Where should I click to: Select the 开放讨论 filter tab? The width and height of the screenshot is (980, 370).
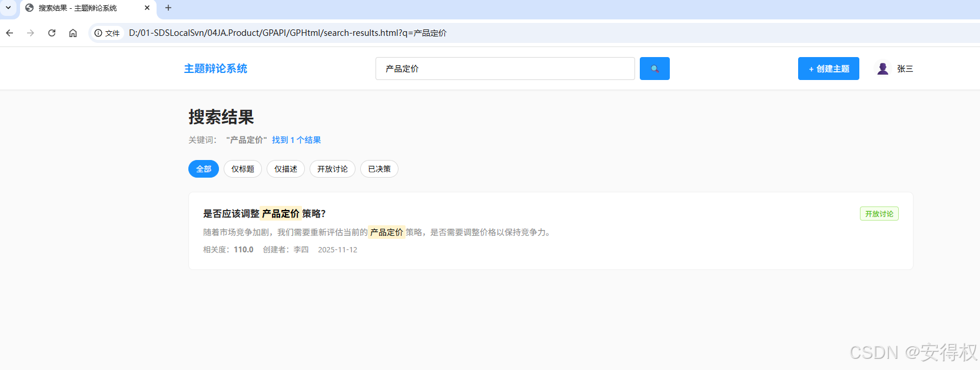pos(333,169)
